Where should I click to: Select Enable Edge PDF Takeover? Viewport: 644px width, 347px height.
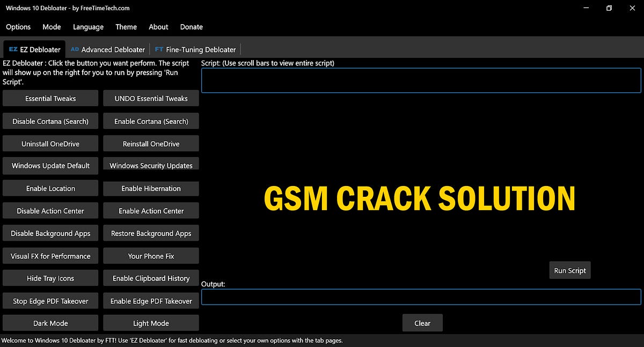(151, 301)
